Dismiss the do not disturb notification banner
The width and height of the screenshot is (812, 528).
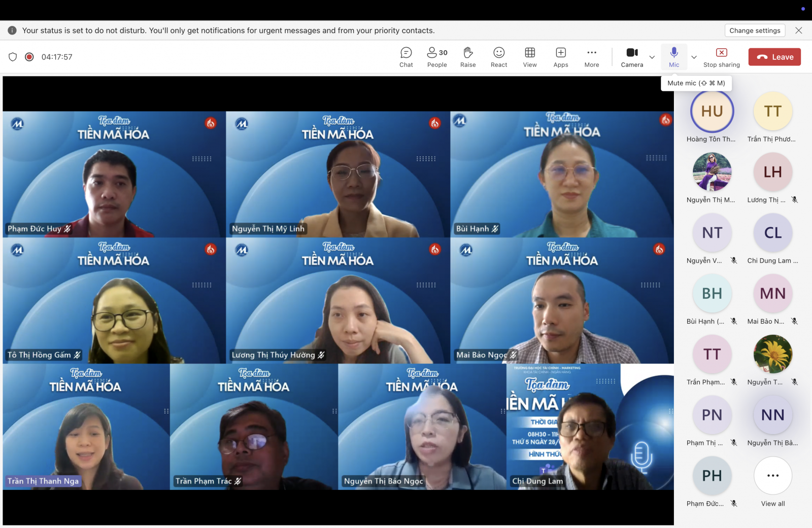(799, 30)
